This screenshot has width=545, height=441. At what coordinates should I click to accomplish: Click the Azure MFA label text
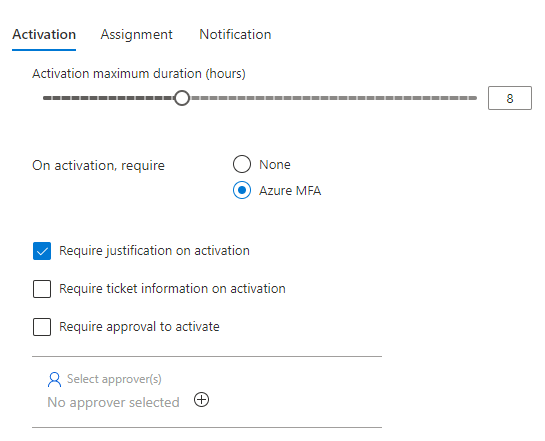click(290, 190)
